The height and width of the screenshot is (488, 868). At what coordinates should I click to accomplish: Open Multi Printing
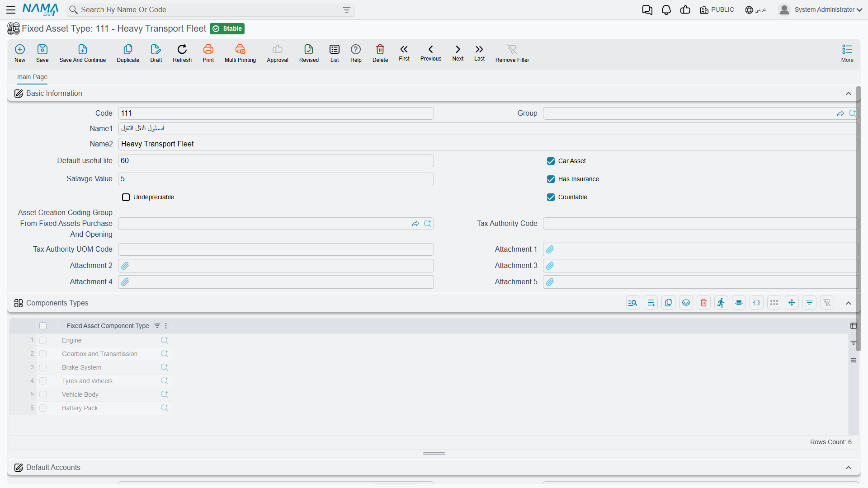(x=240, y=53)
